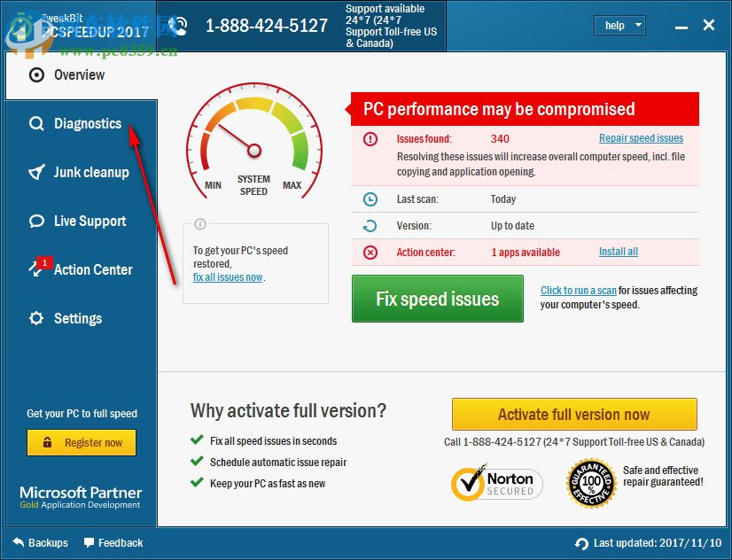Click the fix all issues now link

(x=230, y=276)
